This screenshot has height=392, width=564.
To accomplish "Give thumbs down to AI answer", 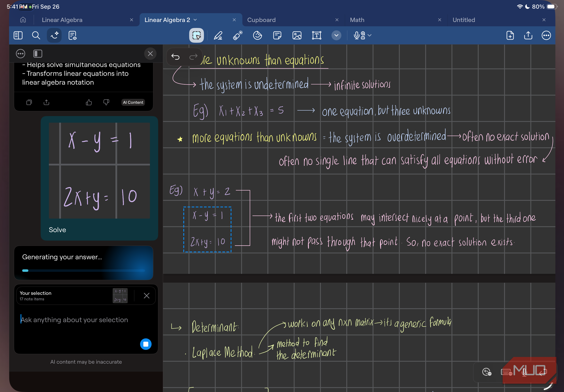I will pos(106,102).
